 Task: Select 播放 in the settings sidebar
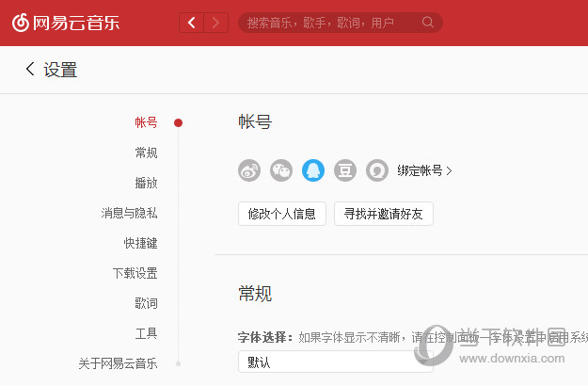[x=146, y=183]
